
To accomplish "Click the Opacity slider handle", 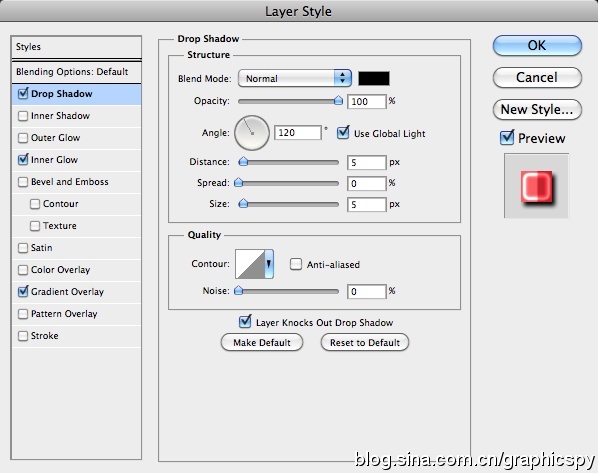I will click(338, 100).
